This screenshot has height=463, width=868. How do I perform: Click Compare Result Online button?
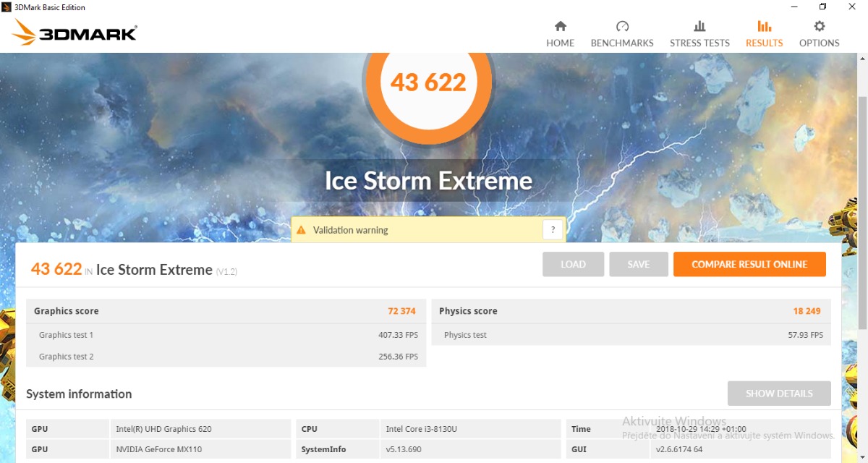[x=749, y=264]
